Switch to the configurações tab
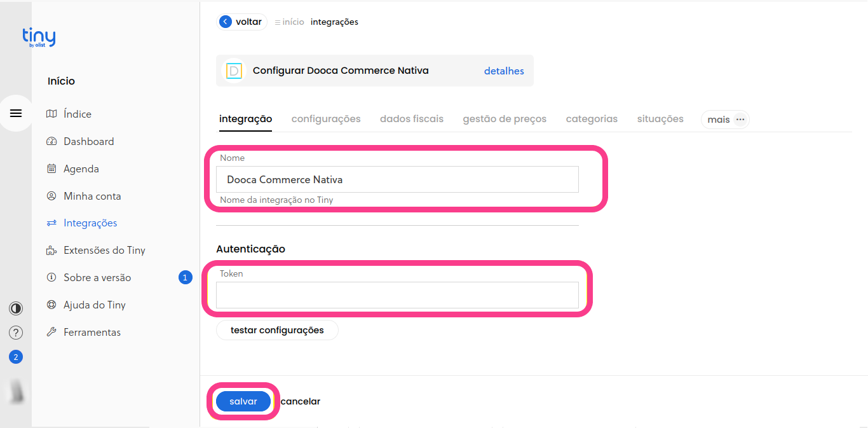The width and height of the screenshot is (868, 428). [x=326, y=119]
